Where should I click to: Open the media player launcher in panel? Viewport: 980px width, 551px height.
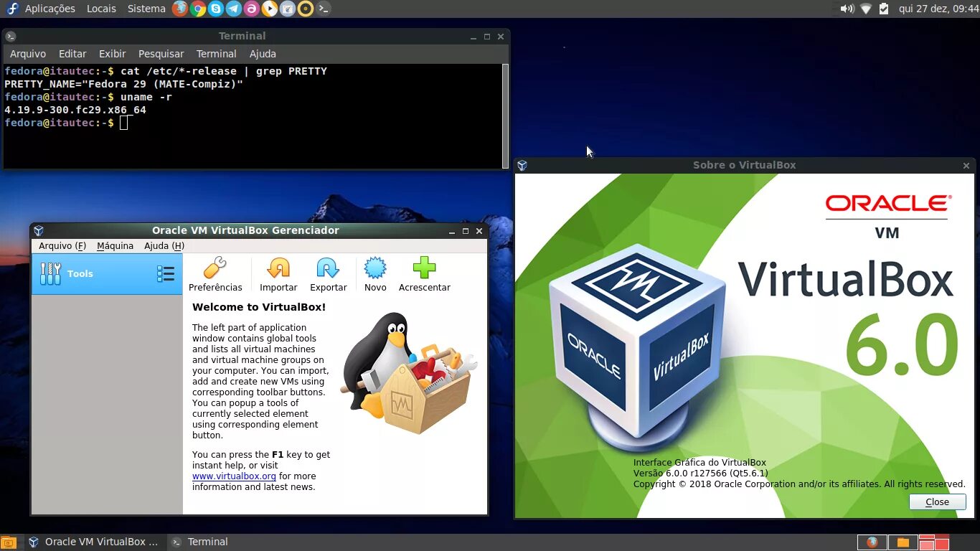click(x=270, y=9)
